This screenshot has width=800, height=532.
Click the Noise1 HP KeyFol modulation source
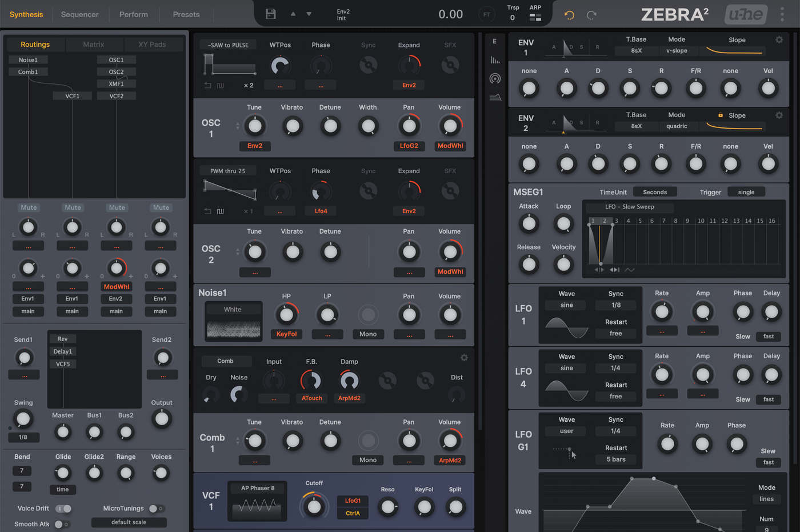pyautogui.click(x=286, y=334)
